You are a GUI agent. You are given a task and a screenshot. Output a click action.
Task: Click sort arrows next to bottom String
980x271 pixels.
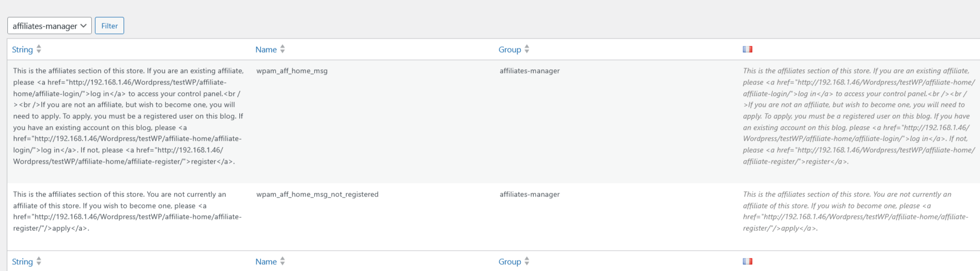pyautogui.click(x=39, y=261)
